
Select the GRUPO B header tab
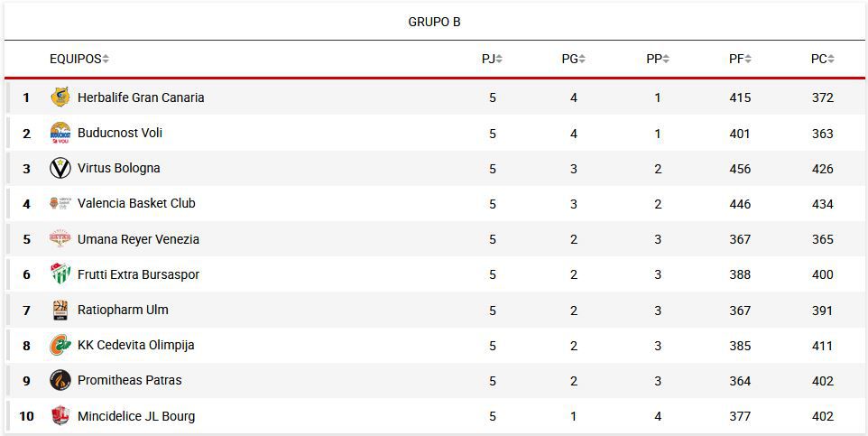pyautogui.click(x=435, y=23)
